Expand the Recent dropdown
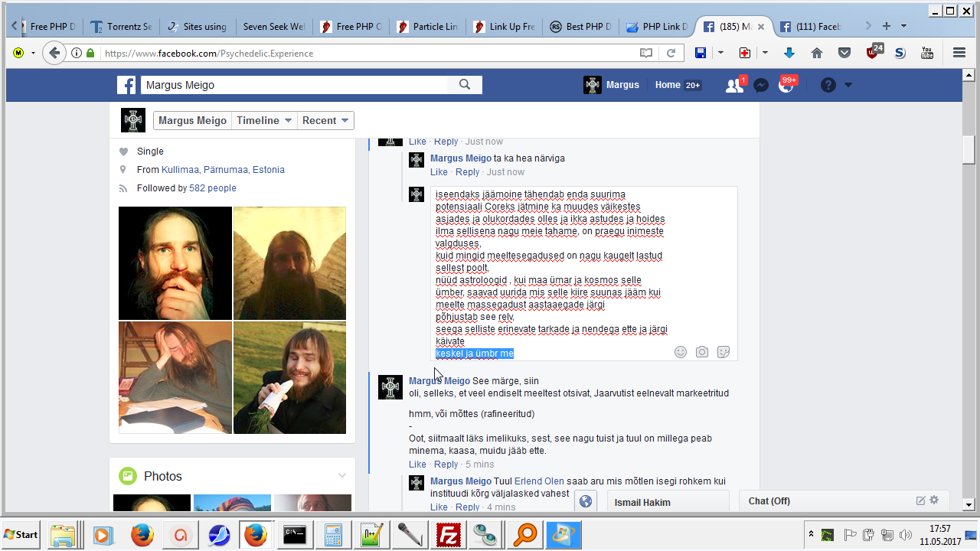The height and width of the screenshot is (551, 980). 325,120
